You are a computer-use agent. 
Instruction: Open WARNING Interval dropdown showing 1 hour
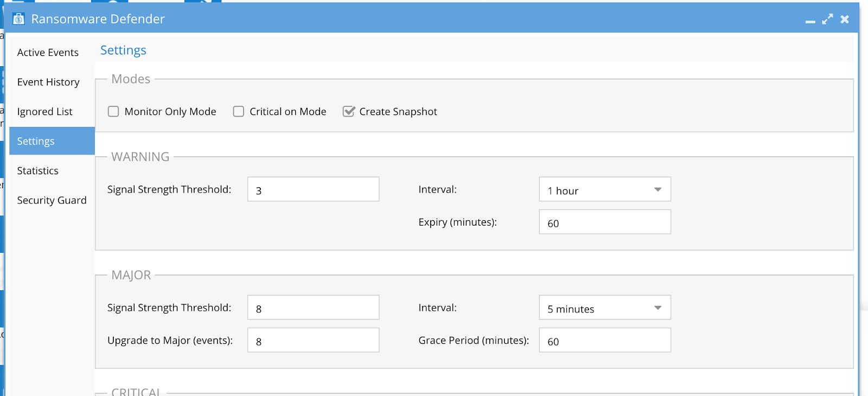tap(605, 189)
